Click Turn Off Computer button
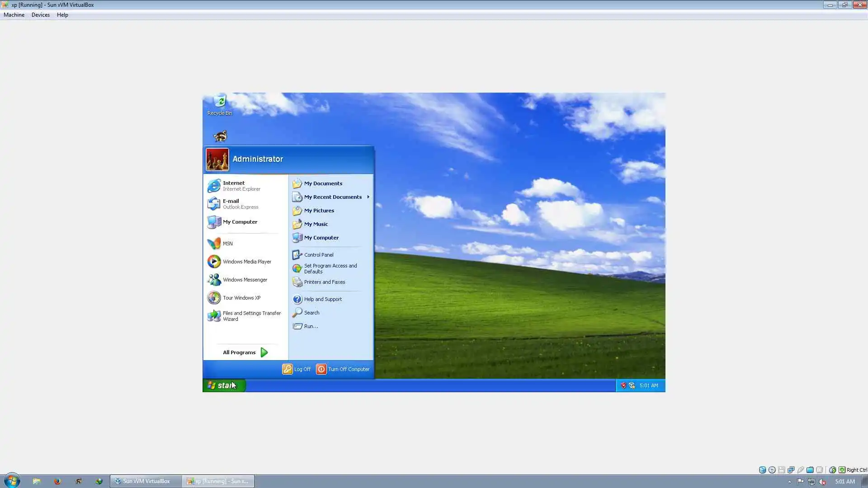This screenshot has width=868, height=488. (343, 369)
